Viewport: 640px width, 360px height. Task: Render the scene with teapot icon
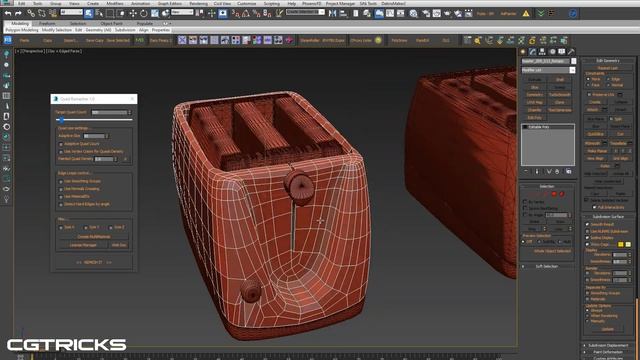pos(448,13)
